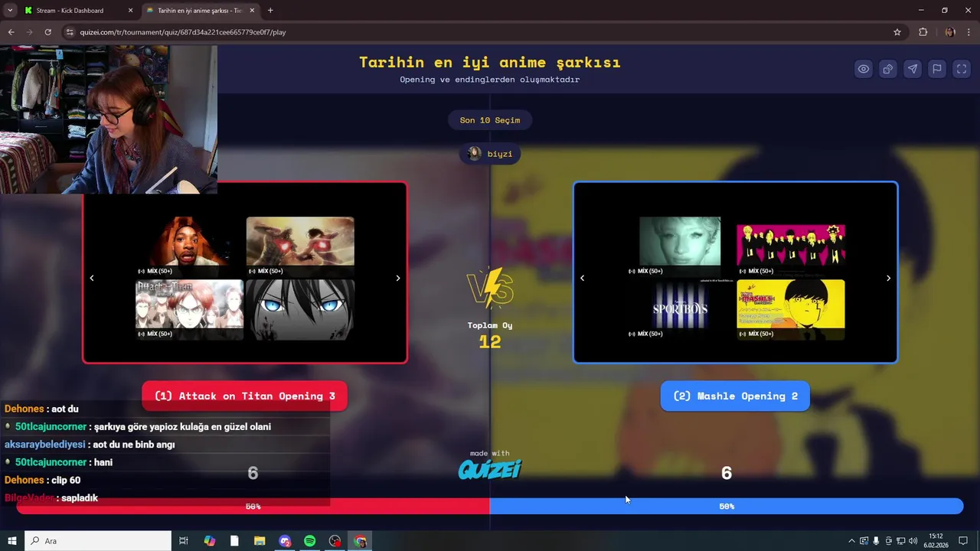Click the paper plane share icon
980x551 pixels.
click(913, 69)
